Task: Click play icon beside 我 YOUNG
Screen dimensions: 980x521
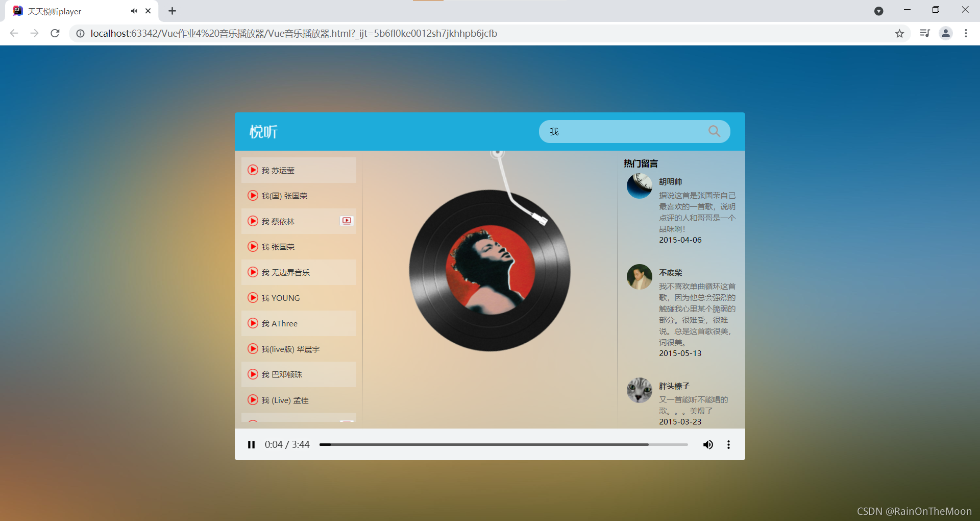Action: tap(253, 297)
